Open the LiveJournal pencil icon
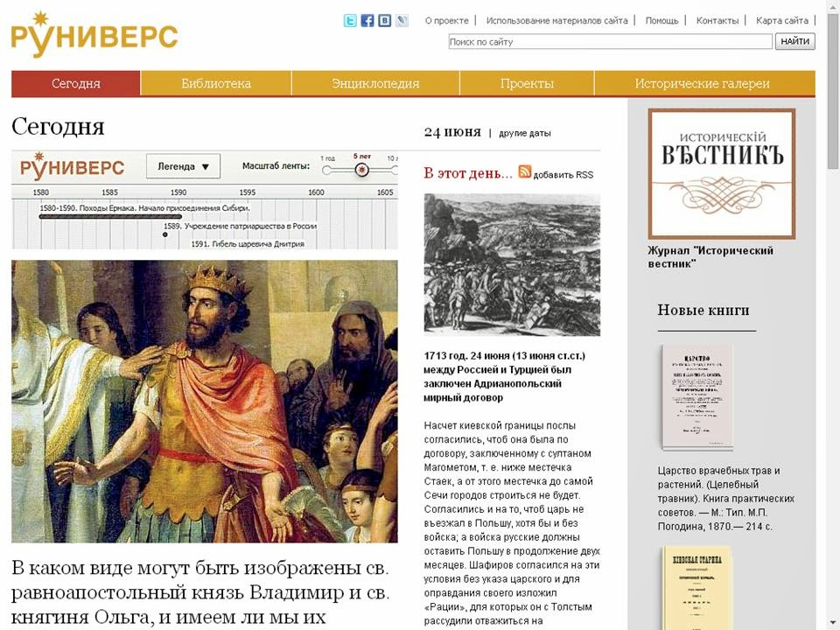Image resolution: width=840 pixels, height=630 pixels. point(402,21)
